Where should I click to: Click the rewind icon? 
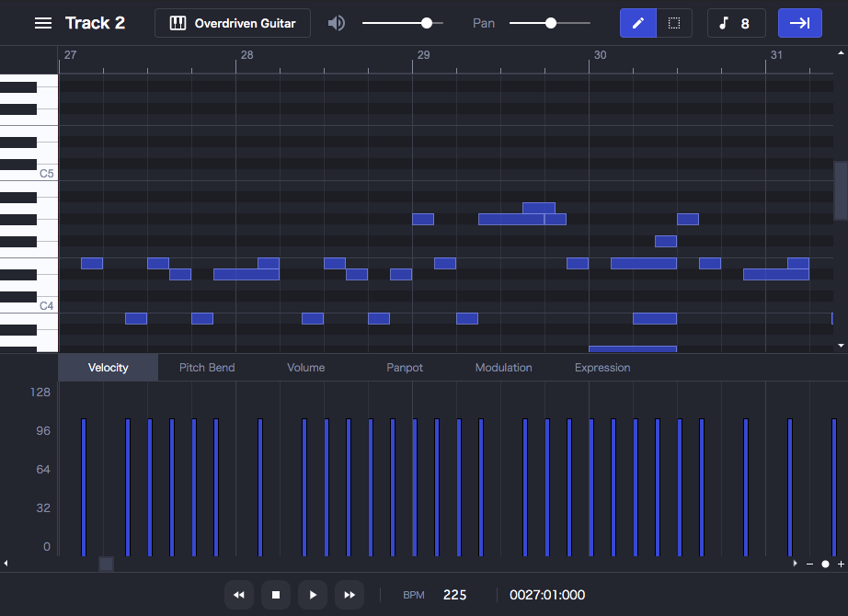[238, 595]
